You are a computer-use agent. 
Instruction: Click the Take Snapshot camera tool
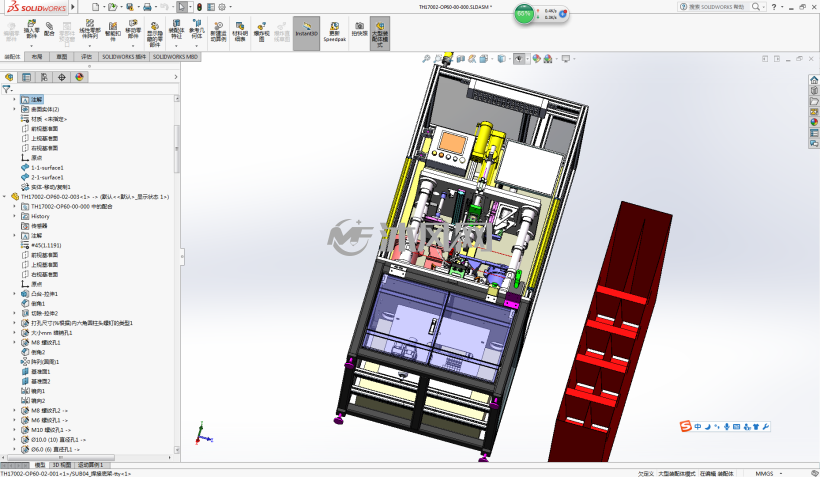point(359,29)
